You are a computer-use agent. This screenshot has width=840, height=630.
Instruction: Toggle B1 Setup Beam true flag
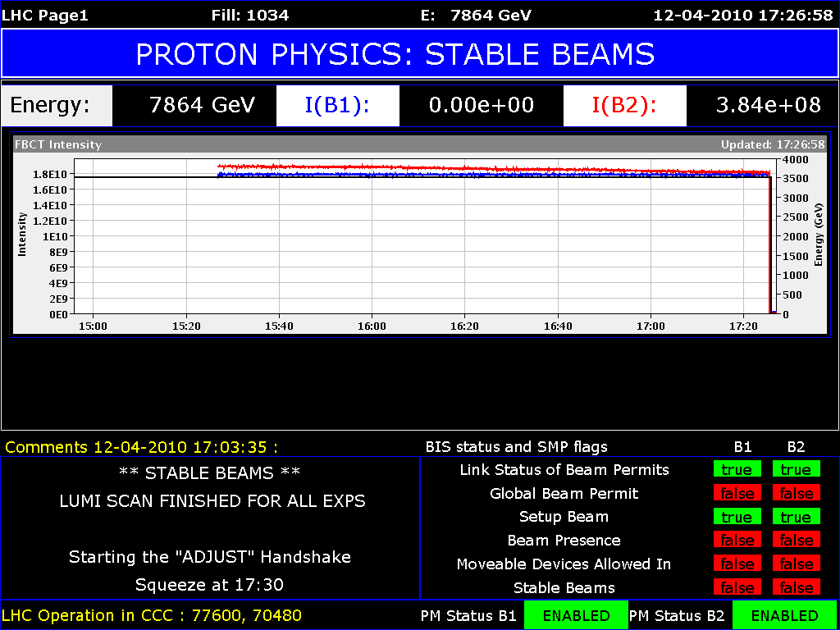coord(736,518)
